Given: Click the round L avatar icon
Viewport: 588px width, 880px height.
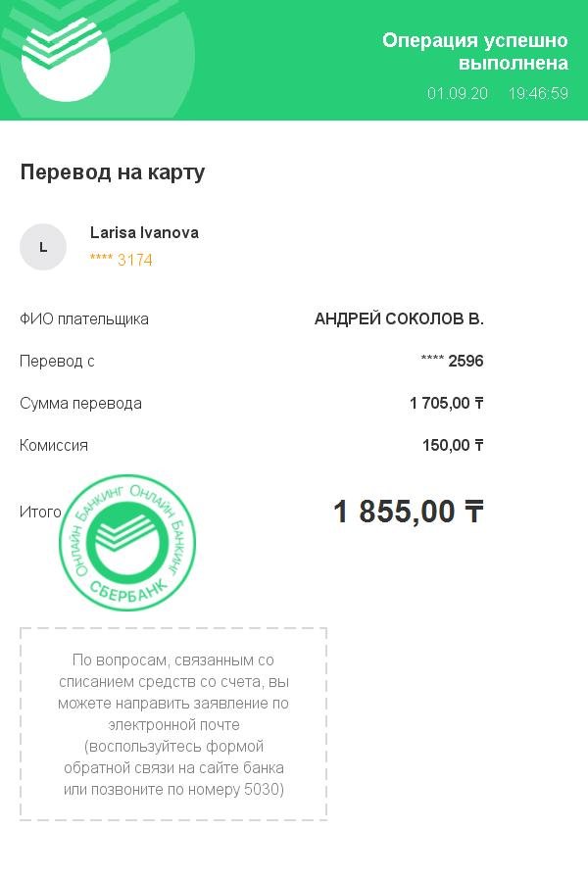Looking at the screenshot, I should tap(43, 247).
